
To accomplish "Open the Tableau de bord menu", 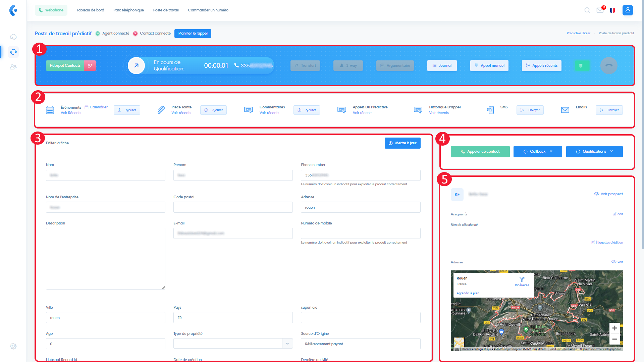I will pos(90,10).
